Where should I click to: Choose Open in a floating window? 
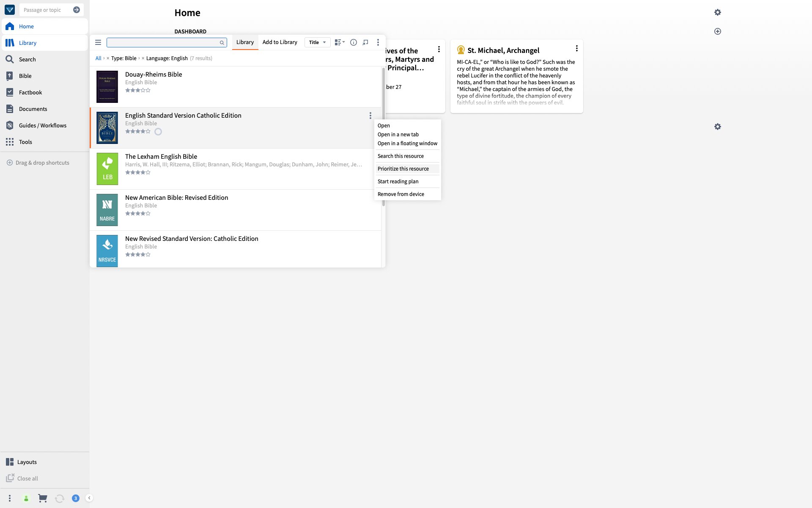[x=408, y=144]
